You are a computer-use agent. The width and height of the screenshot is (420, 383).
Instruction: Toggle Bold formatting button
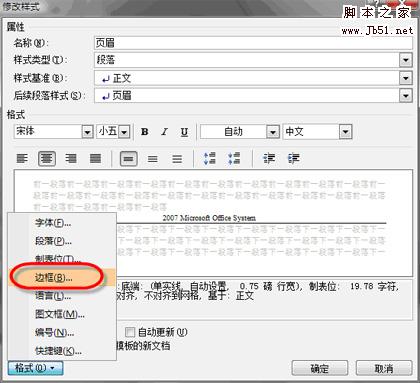pos(145,132)
